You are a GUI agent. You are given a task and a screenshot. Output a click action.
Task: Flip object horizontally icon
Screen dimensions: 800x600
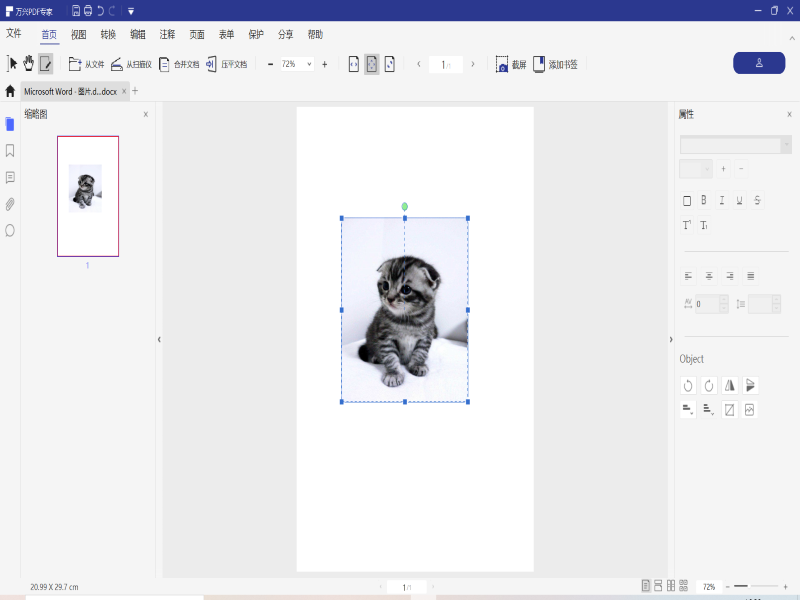[x=730, y=385]
